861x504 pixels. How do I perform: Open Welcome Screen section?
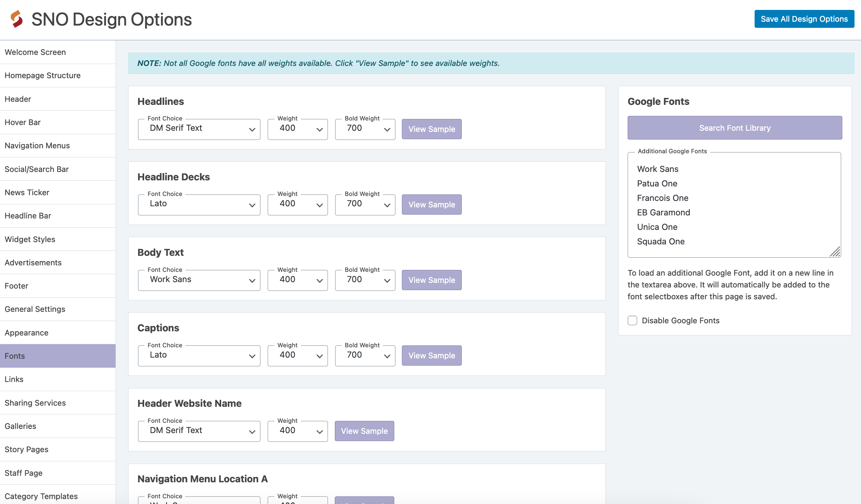(58, 52)
